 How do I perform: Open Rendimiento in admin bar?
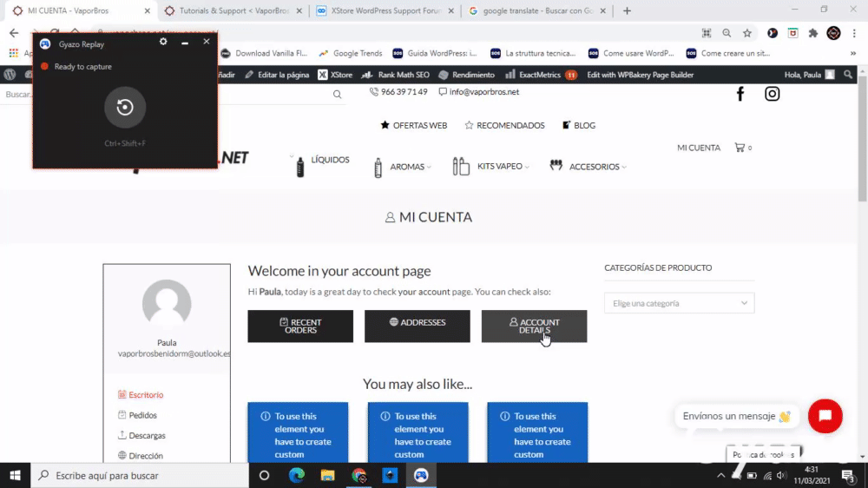tap(467, 74)
